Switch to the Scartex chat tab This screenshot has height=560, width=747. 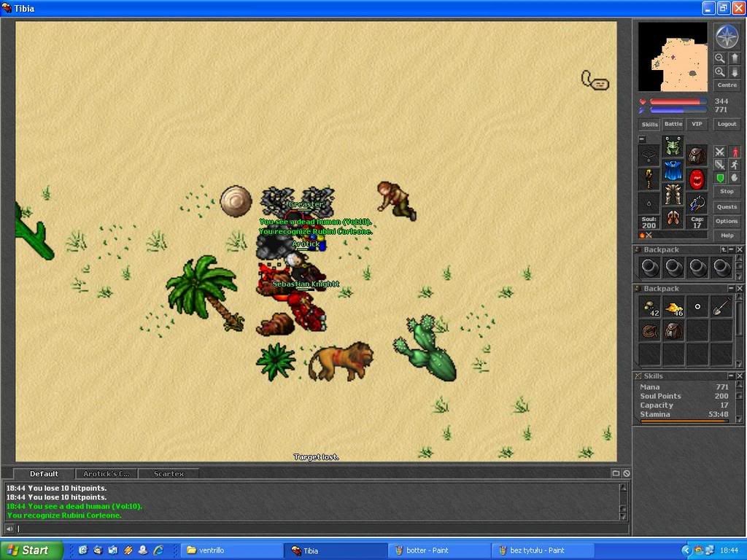169,474
